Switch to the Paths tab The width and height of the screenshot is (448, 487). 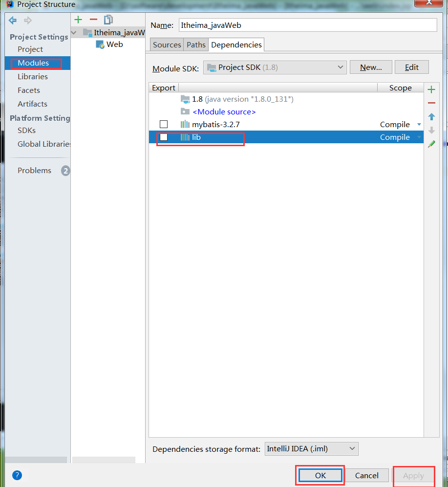tap(196, 44)
